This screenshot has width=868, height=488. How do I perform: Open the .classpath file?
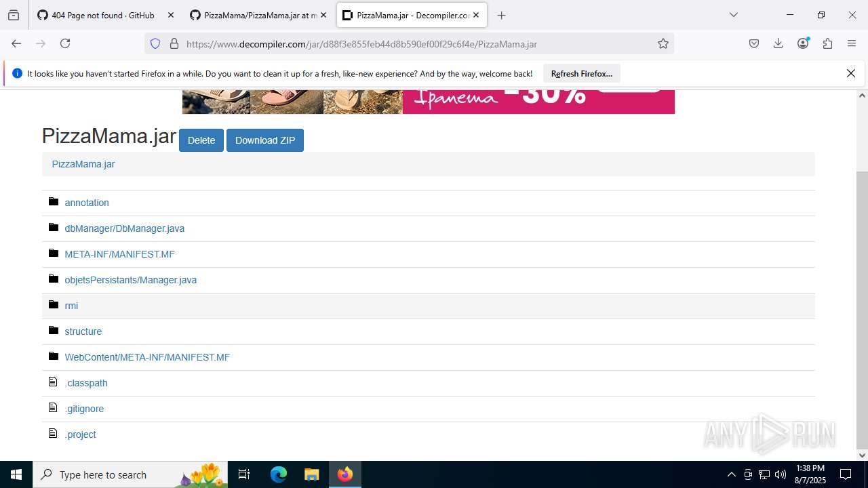point(86,383)
